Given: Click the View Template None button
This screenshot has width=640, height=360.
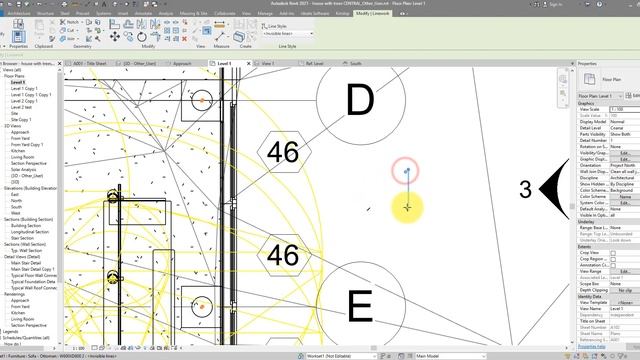Looking at the screenshot, I should 624,302.
